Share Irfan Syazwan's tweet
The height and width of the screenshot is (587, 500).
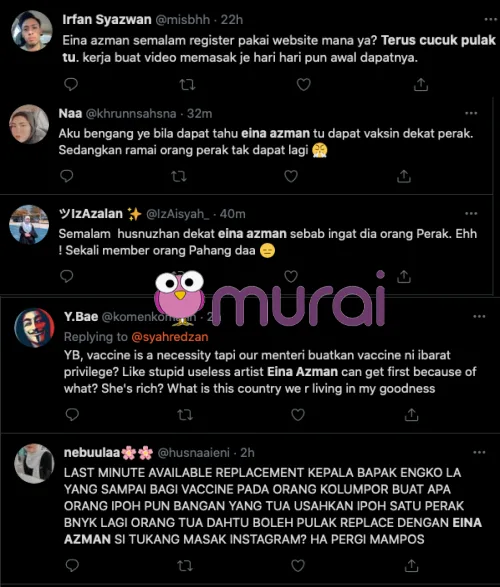tap(421, 84)
